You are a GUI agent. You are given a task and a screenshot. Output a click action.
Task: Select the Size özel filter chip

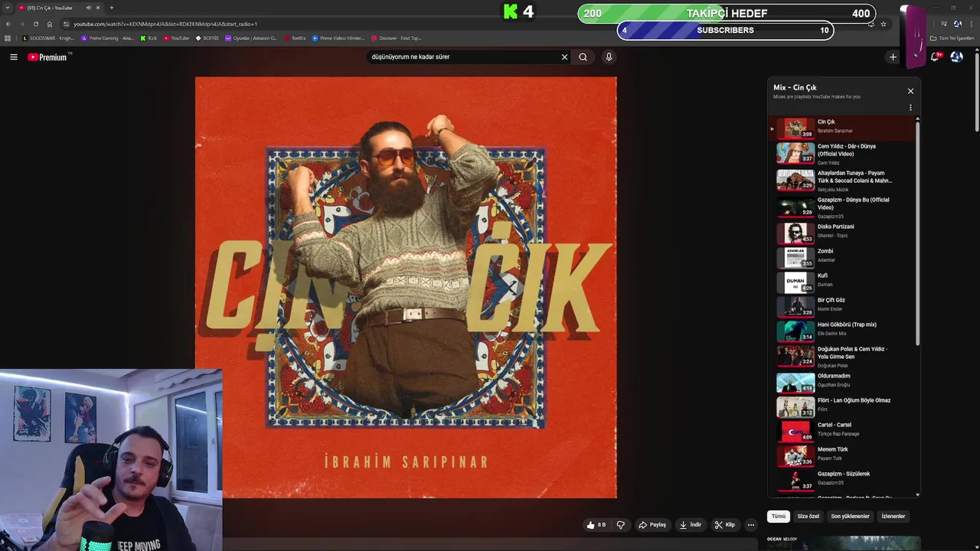point(808,517)
